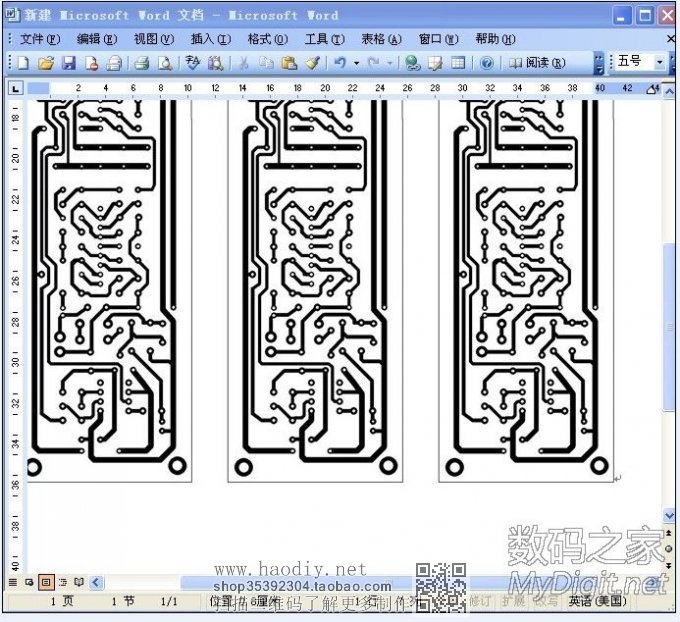
Task: Expand the 五号 font size dropdown
Action: pos(660,62)
